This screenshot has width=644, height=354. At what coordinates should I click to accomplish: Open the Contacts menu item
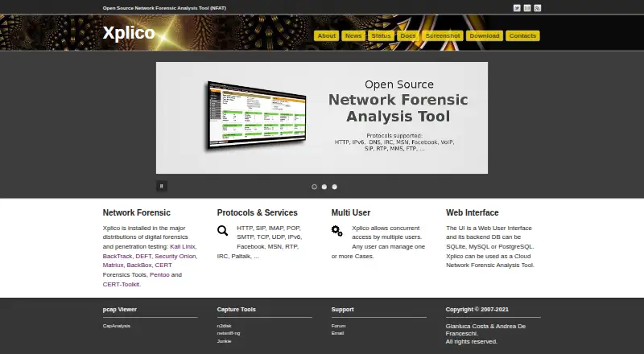click(522, 35)
